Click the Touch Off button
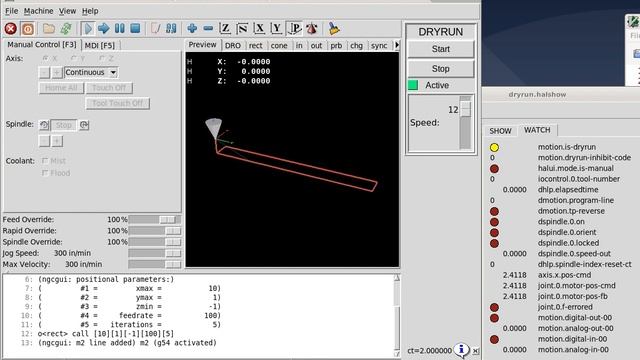The width and height of the screenshot is (640, 360). (109, 88)
